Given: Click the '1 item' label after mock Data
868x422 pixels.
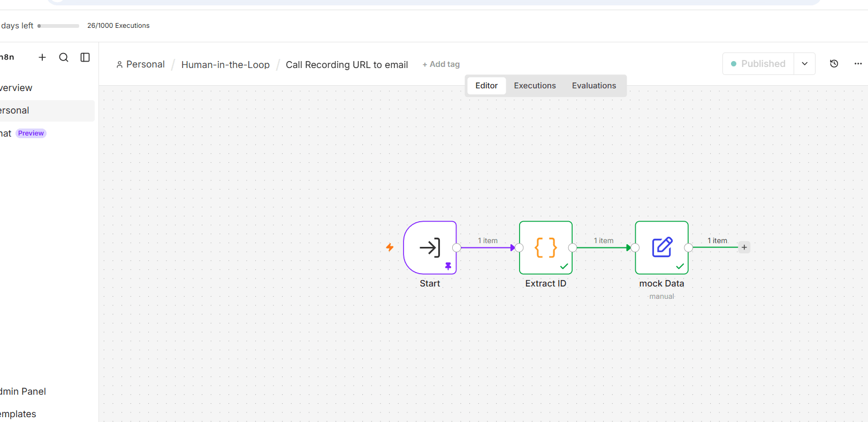Looking at the screenshot, I should [718, 240].
